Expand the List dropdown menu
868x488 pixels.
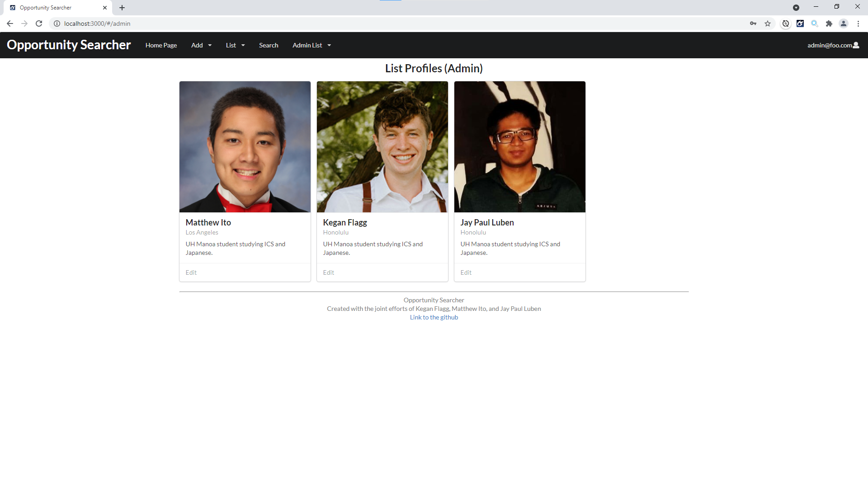[235, 45]
